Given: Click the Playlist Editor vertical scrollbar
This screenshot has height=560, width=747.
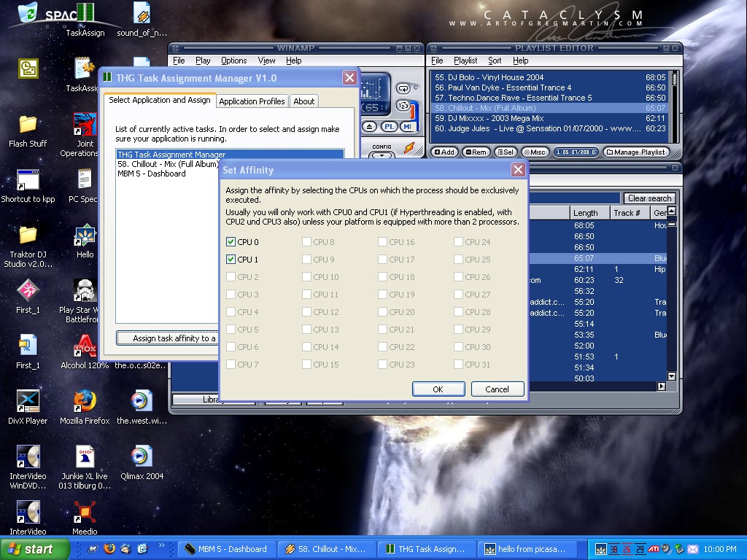Looking at the screenshot, I should click(675, 106).
